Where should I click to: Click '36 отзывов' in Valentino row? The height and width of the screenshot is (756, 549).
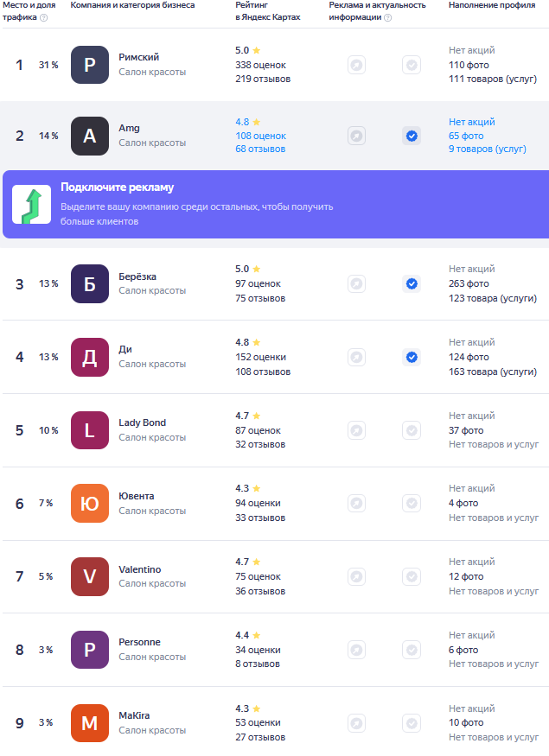click(x=260, y=591)
